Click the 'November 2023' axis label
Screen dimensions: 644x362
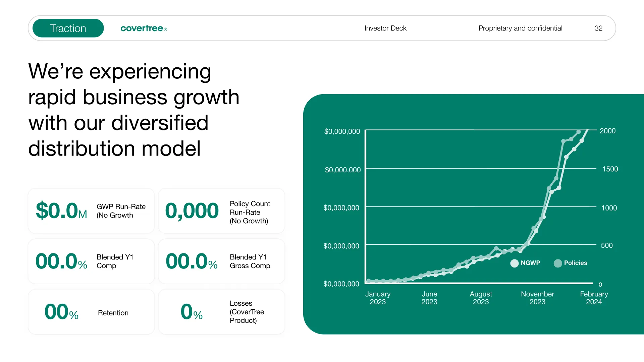537,298
